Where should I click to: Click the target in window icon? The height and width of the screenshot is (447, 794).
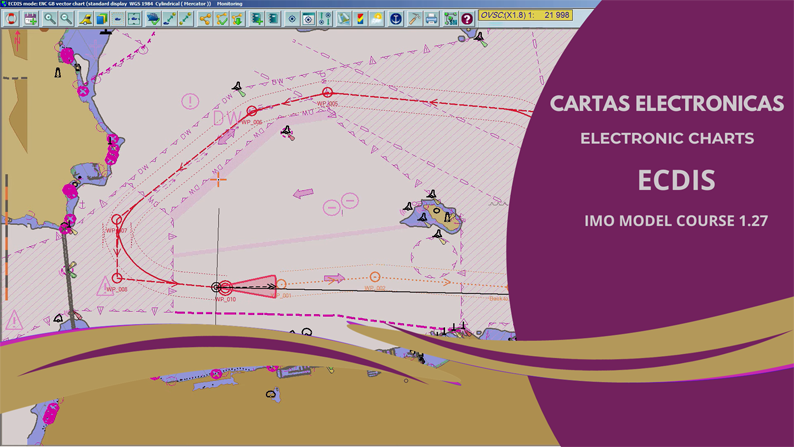click(x=308, y=19)
